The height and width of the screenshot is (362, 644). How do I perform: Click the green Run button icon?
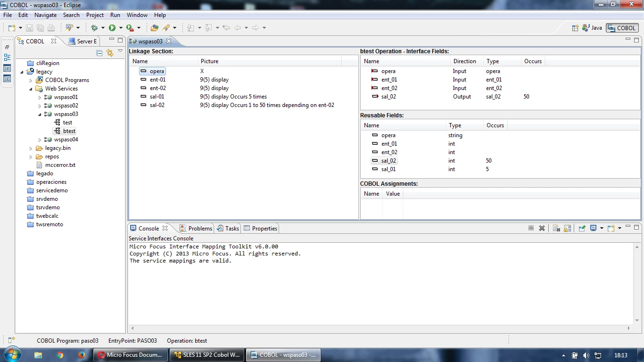(x=112, y=28)
